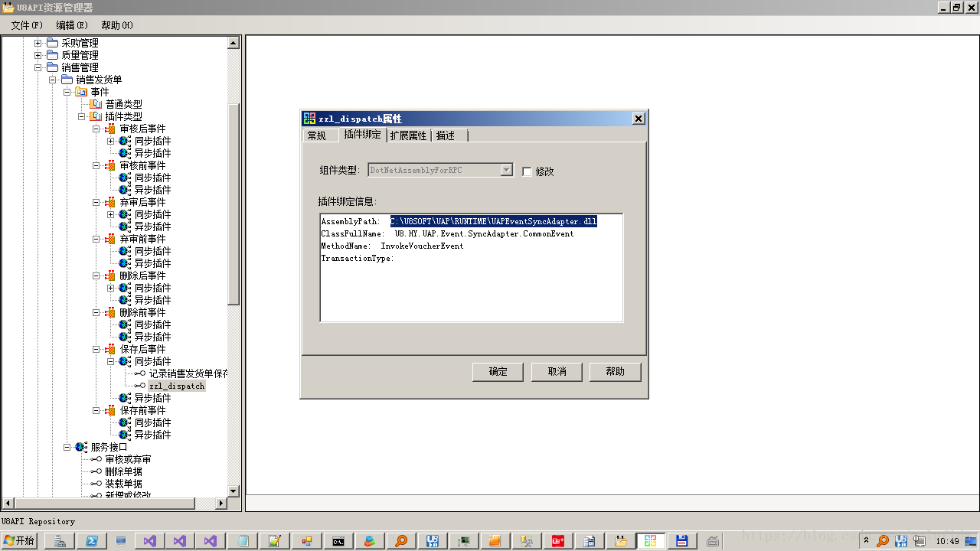Open the 文件(F) menu

point(27,25)
